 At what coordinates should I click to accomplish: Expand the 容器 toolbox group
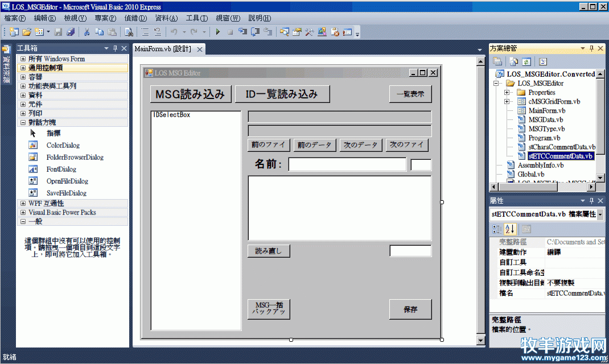23,77
